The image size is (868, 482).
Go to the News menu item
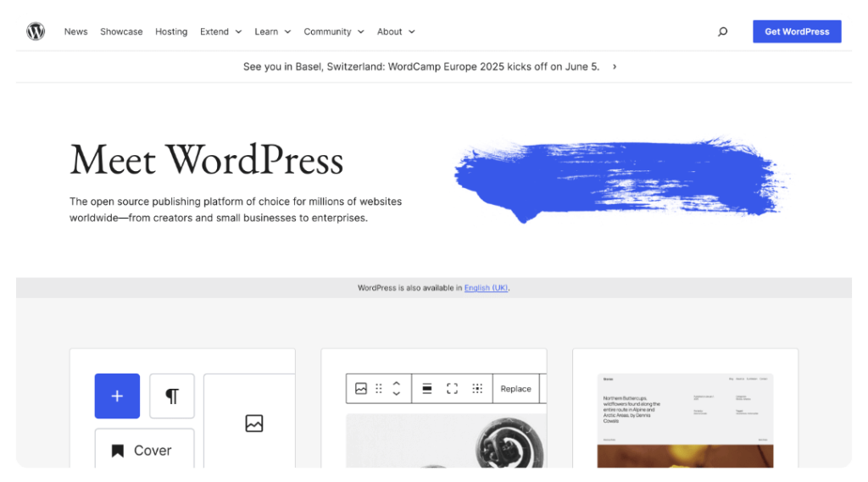point(76,32)
